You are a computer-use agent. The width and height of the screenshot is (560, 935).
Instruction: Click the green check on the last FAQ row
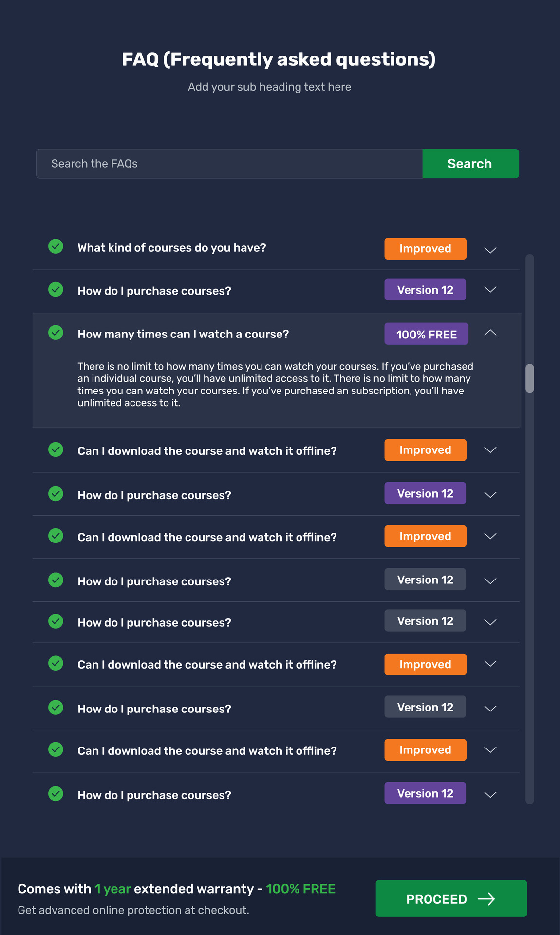pos(55,793)
